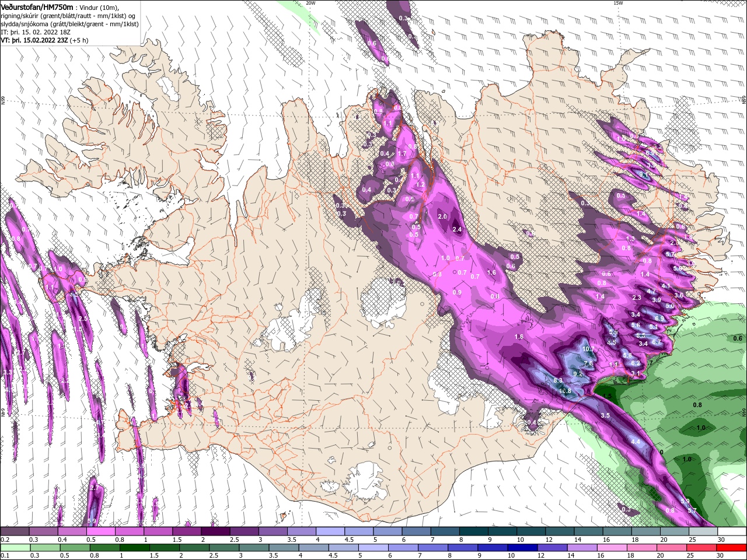
Task: Click the deep blue bottom-row swatch between 10 and 12
Action: (x=522, y=548)
